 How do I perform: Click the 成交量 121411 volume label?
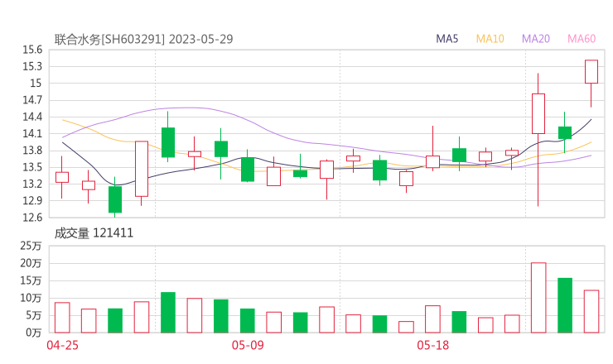(x=94, y=233)
